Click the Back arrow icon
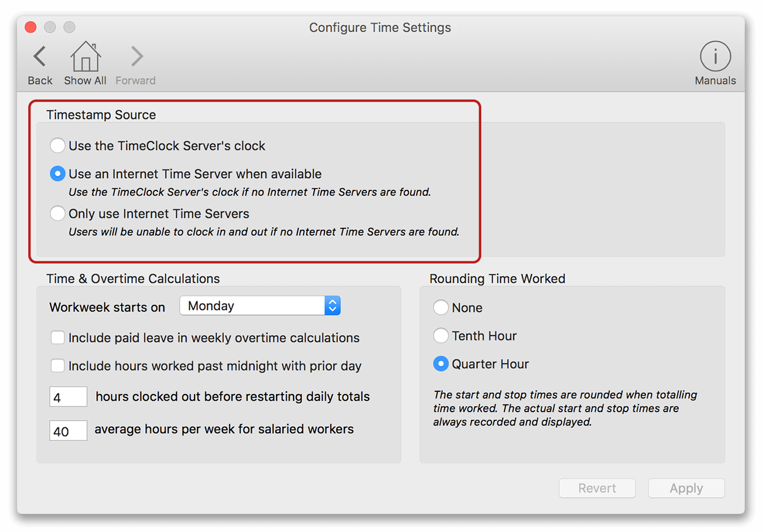 pyautogui.click(x=40, y=57)
